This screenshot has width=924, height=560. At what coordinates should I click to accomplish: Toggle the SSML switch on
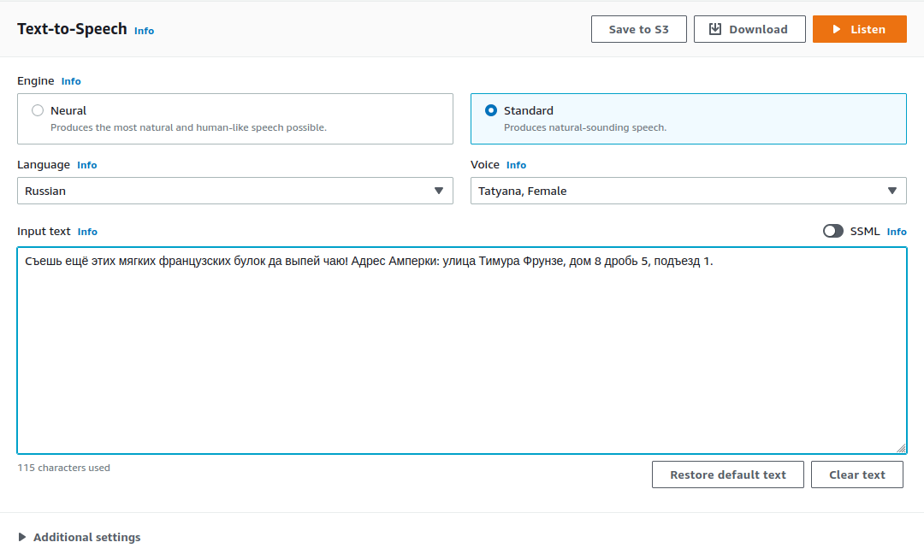[832, 231]
